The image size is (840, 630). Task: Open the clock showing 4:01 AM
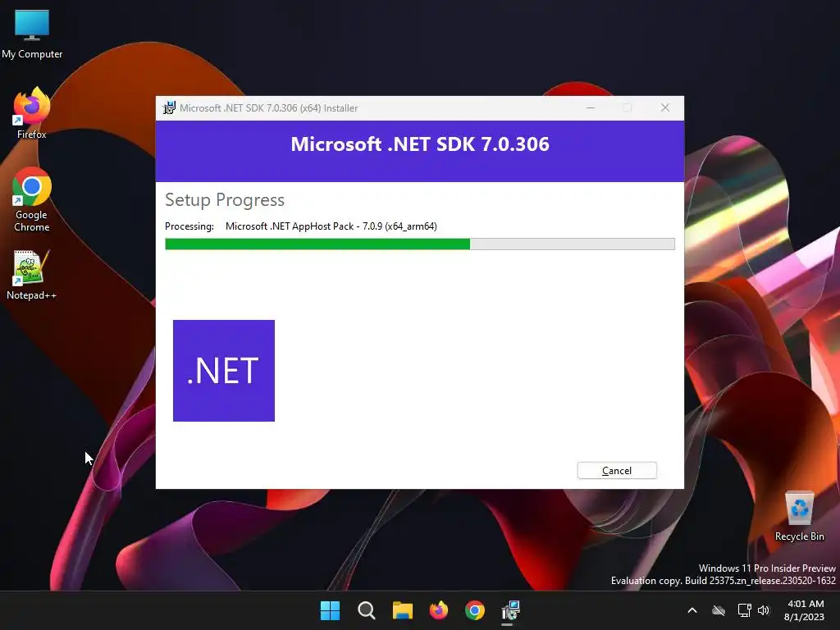coord(805,610)
